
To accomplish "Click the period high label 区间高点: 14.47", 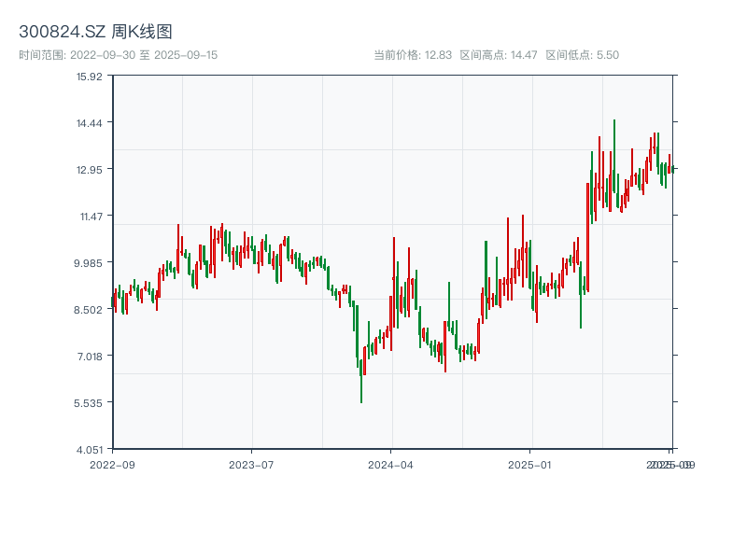I will coord(499,55).
